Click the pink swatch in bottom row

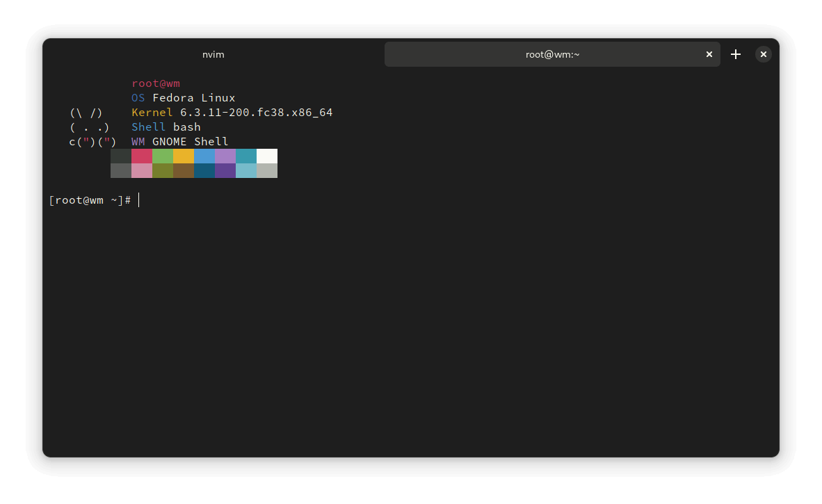pos(142,171)
